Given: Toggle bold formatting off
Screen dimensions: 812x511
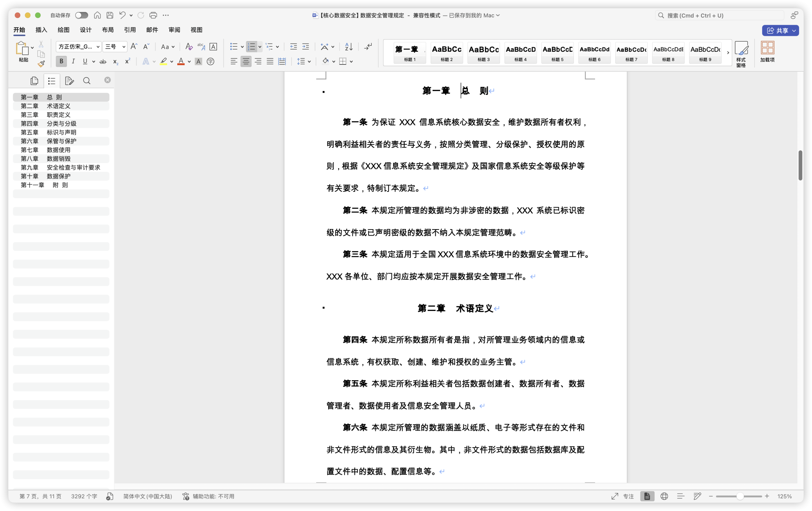Looking at the screenshot, I should click(61, 61).
